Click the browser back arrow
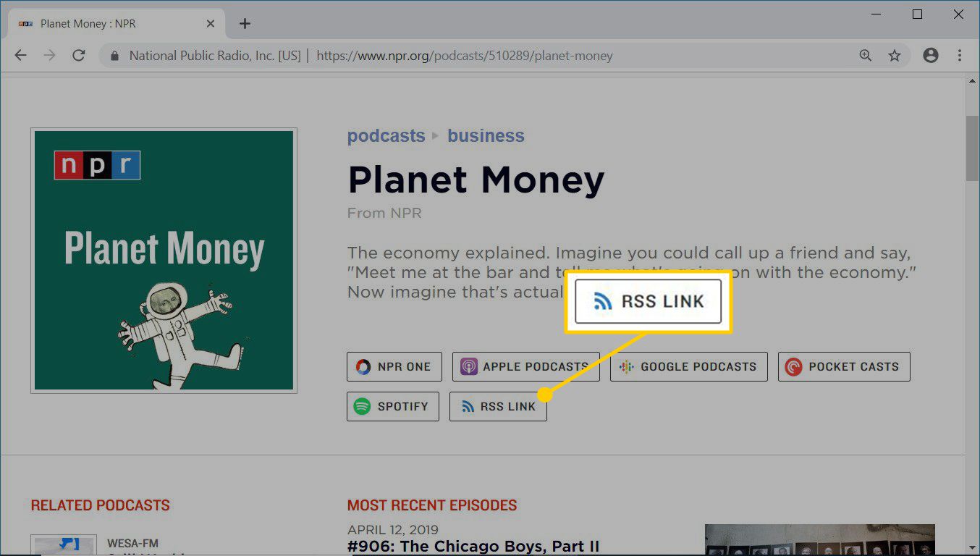The height and width of the screenshot is (556, 980). point(20,56)
